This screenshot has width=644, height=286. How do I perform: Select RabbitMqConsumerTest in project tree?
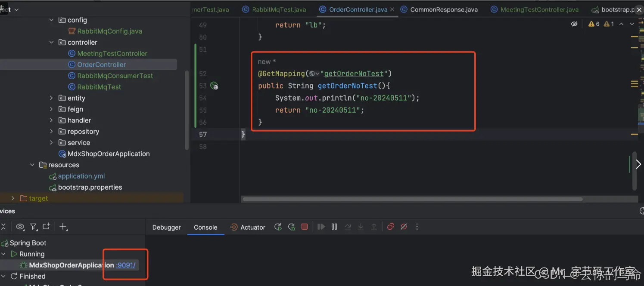(111, 76)
